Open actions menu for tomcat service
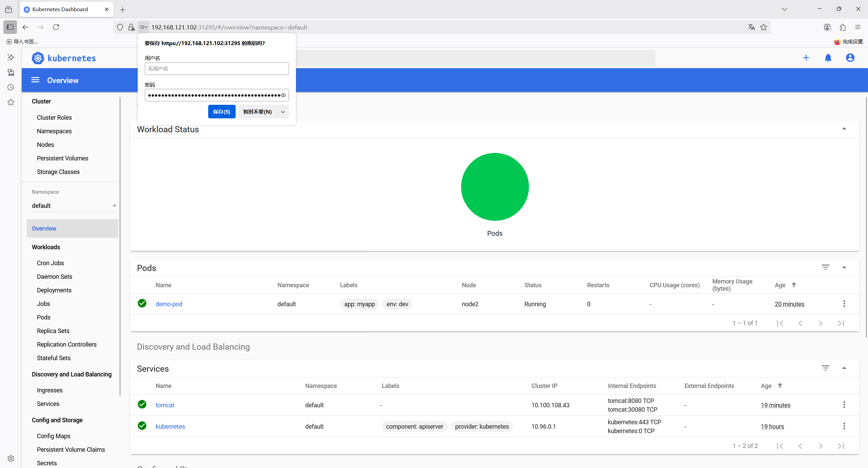 (x=844, y=405)
